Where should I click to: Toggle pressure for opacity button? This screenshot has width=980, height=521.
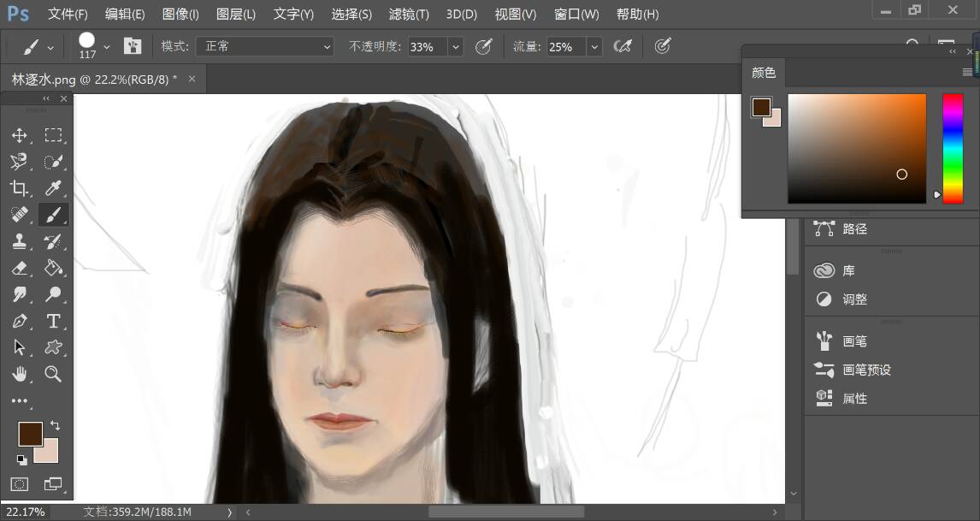(484, 46)
